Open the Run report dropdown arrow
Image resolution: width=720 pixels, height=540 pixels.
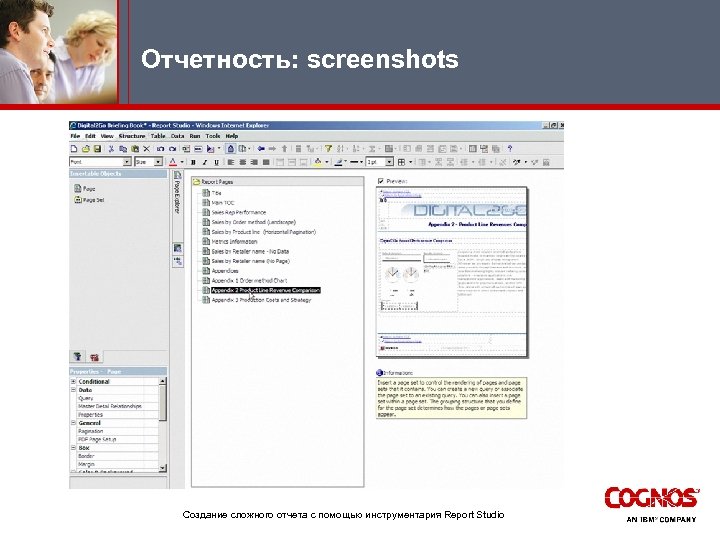tap(219, 149)
